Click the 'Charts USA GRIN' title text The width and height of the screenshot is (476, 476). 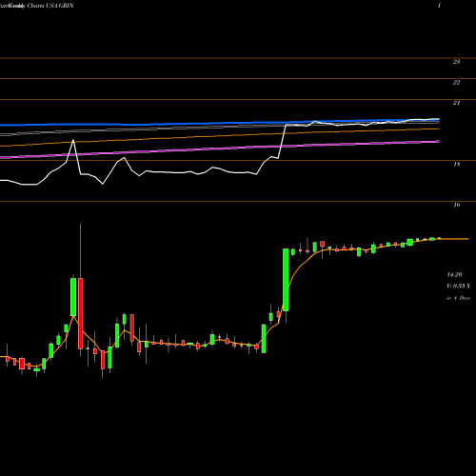click(x=50, y=6)
